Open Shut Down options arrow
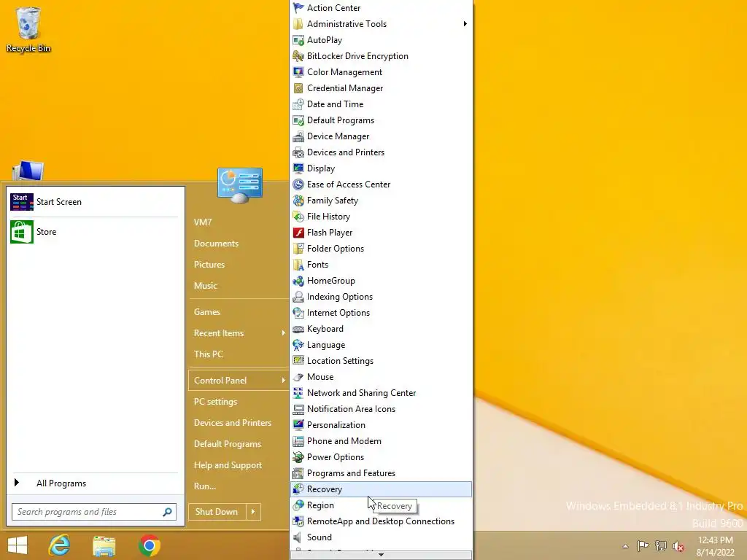 (x=253, y=512)
